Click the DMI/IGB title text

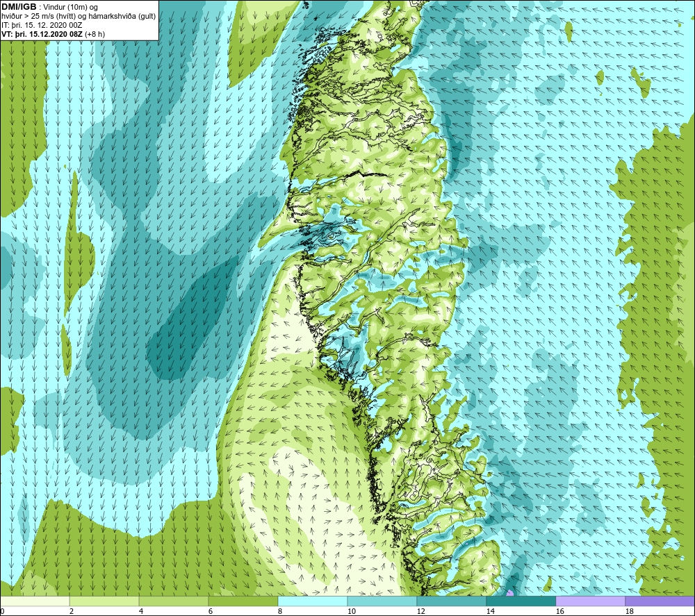pyautogui.click(x=19, y=7)
